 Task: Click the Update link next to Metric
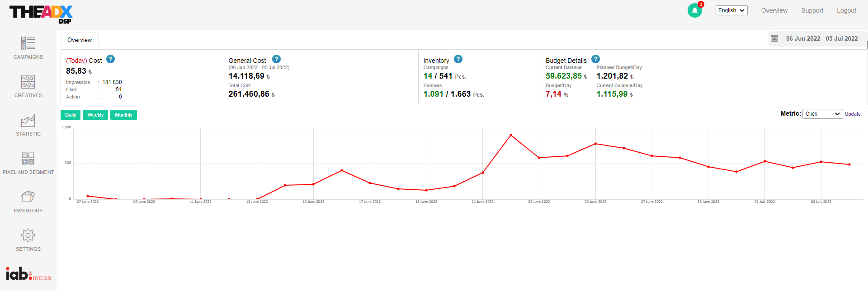(x=853, y=114)
